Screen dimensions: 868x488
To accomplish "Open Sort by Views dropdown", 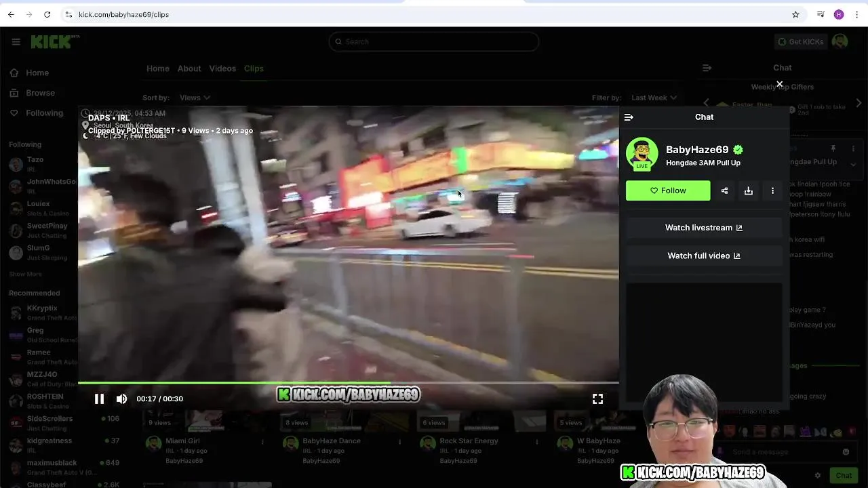I will (x=195, y=98).
